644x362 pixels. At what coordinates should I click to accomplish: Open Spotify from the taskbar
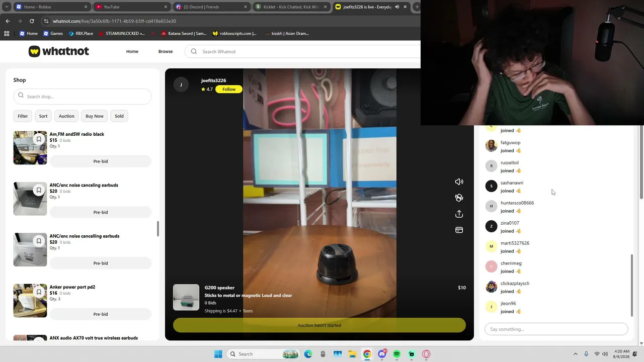[396, 354]
